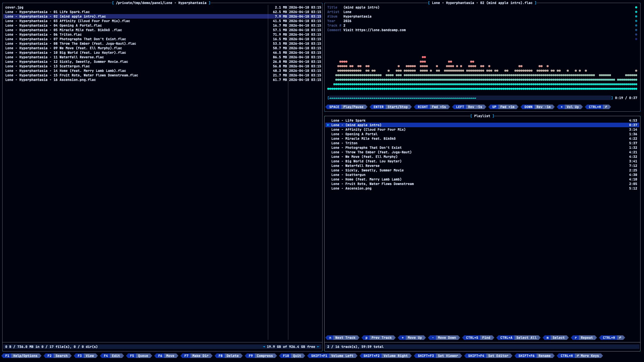Select playlist track 'Waterfall Reverse'

click(482, 166)
